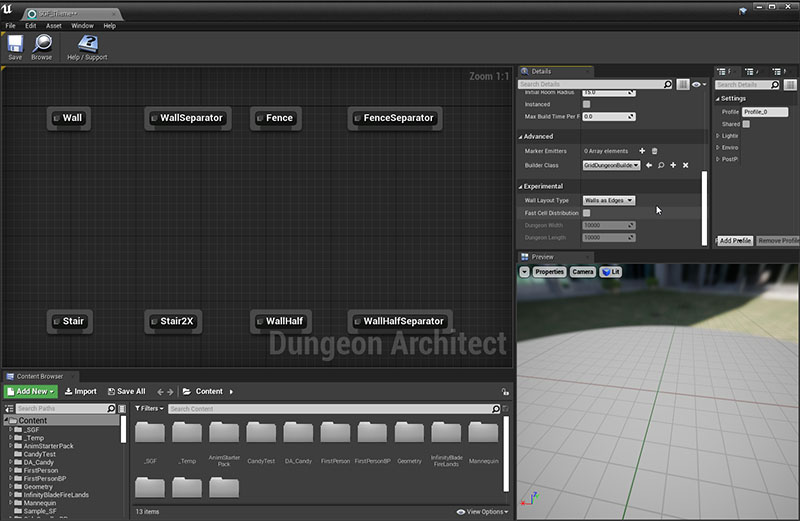Click the Browse magnifier icon
The width and height of the screenshot is (800, 521).
click(42, 47)
